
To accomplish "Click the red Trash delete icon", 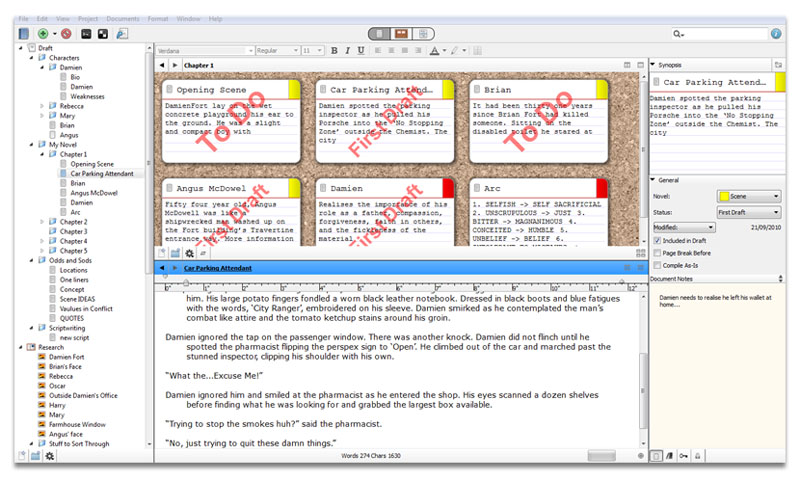I will [65, 33].
